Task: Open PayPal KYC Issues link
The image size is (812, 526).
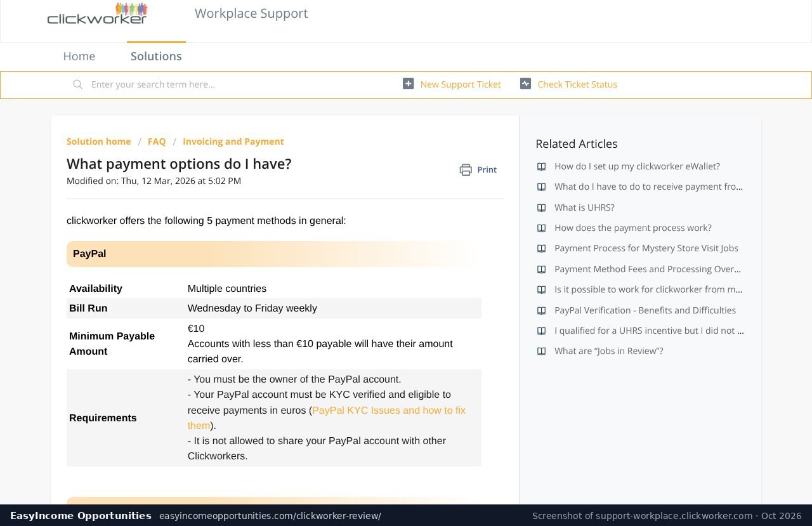Action: click(x=327, y=418)
